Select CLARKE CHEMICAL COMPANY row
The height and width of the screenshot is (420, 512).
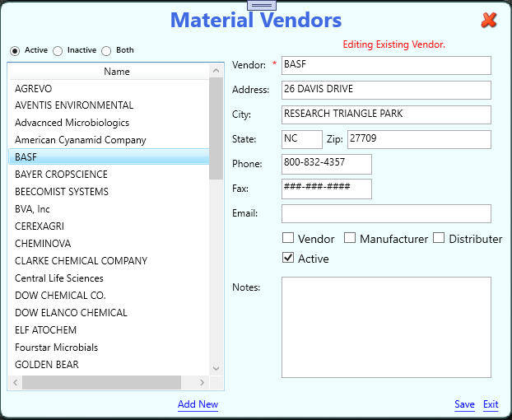(109, 261)
